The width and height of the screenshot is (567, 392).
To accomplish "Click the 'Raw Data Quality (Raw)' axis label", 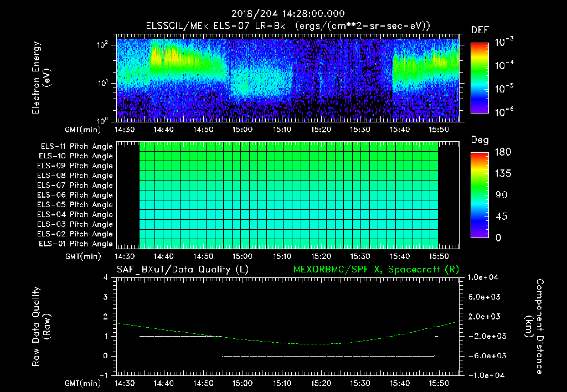I will pos(41,327).
